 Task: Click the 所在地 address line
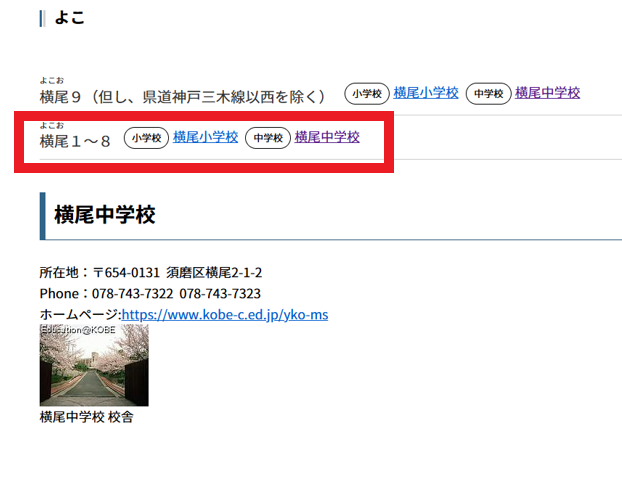point(151,273)
